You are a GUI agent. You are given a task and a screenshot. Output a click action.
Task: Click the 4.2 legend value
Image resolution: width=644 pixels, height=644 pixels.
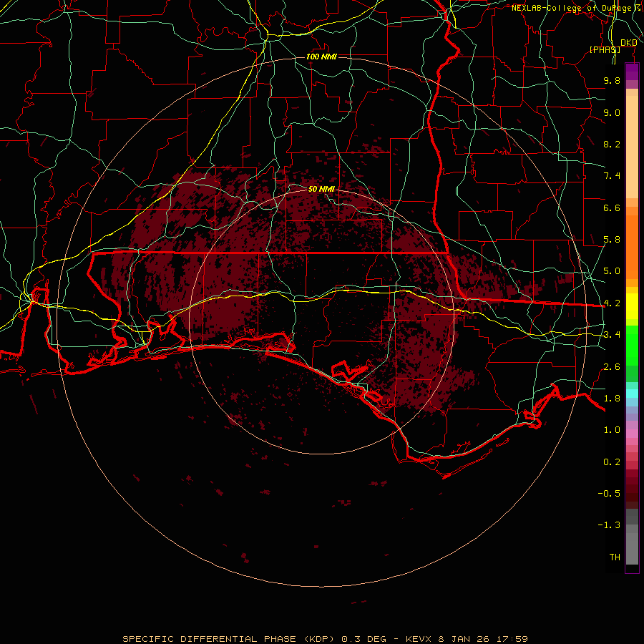point(612,303)
